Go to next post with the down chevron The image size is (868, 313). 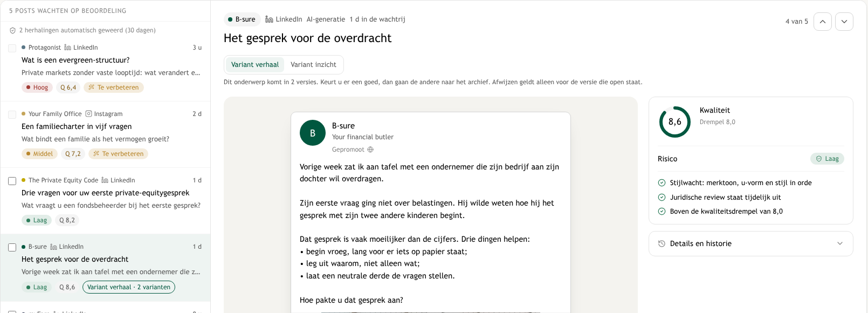tap(844, 22)
